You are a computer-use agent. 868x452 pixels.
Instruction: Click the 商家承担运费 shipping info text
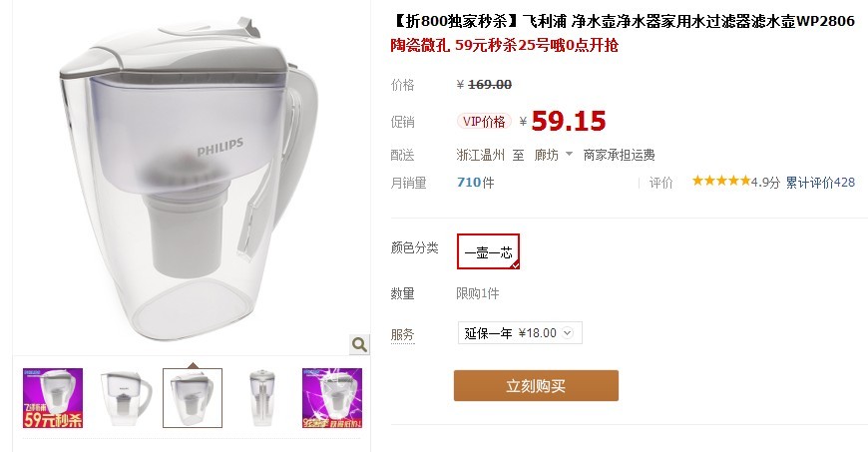(x=619, y=155)
